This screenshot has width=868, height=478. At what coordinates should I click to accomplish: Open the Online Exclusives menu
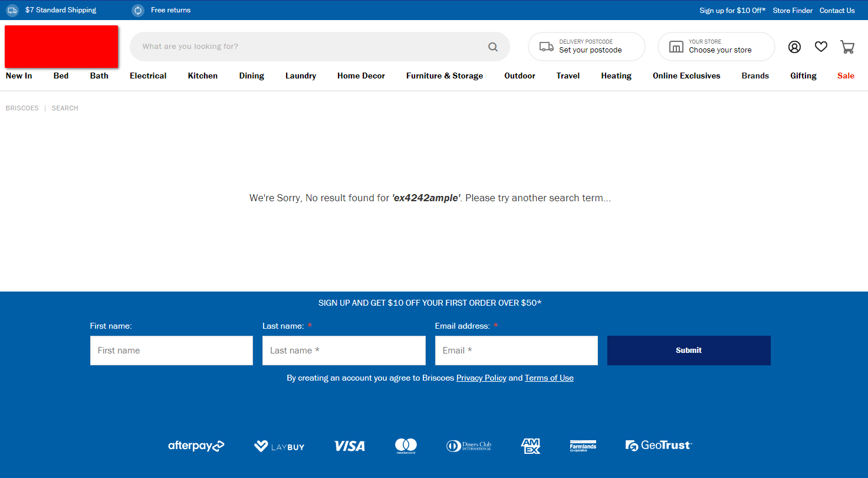(x=686, y=76)
